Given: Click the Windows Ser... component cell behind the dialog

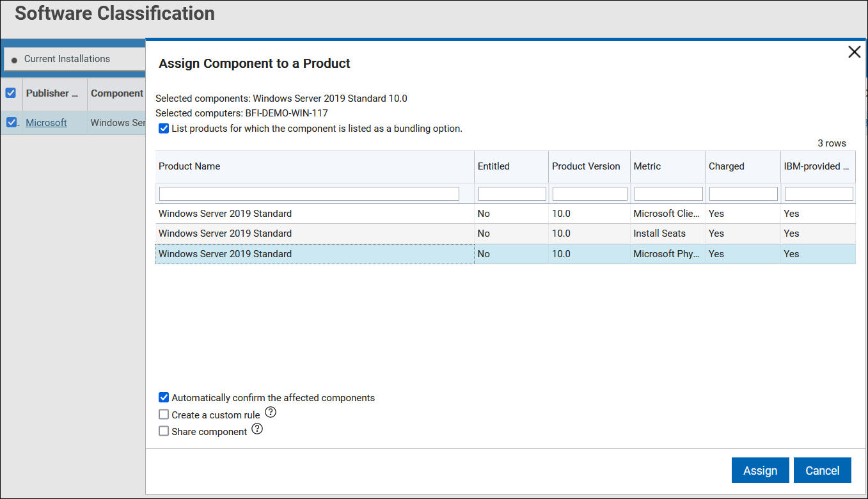Looking at the screenshot, I should pos(118,123).
